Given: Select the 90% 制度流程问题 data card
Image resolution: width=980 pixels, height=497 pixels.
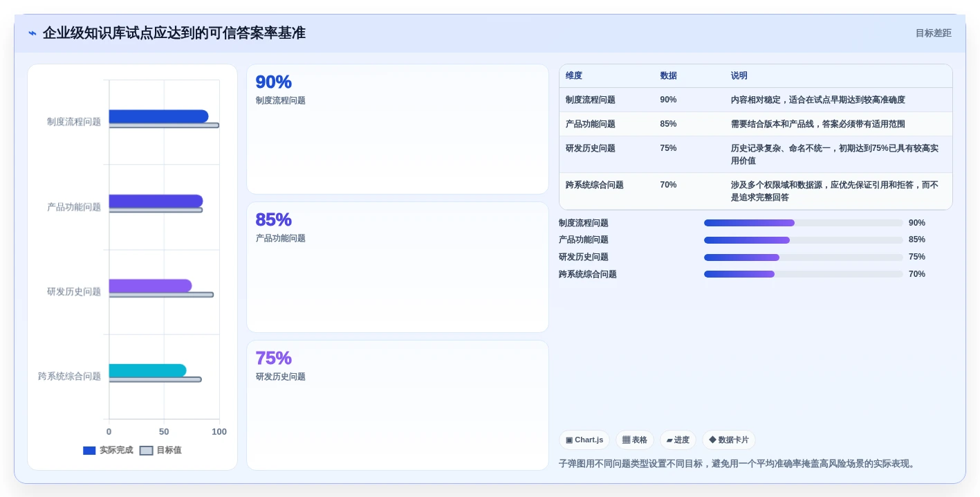Looking at the screenshot, I should (398, 129).
